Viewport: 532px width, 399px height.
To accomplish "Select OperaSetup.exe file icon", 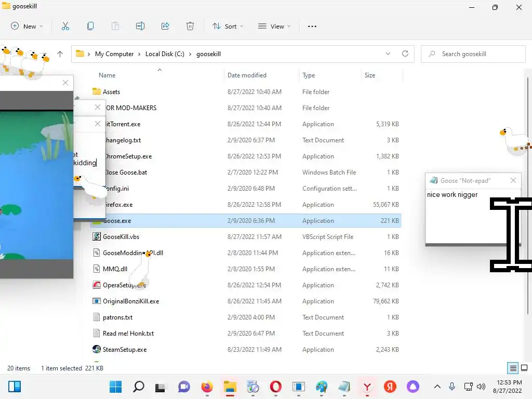I will pyautogui.click(x=97, y=285).
